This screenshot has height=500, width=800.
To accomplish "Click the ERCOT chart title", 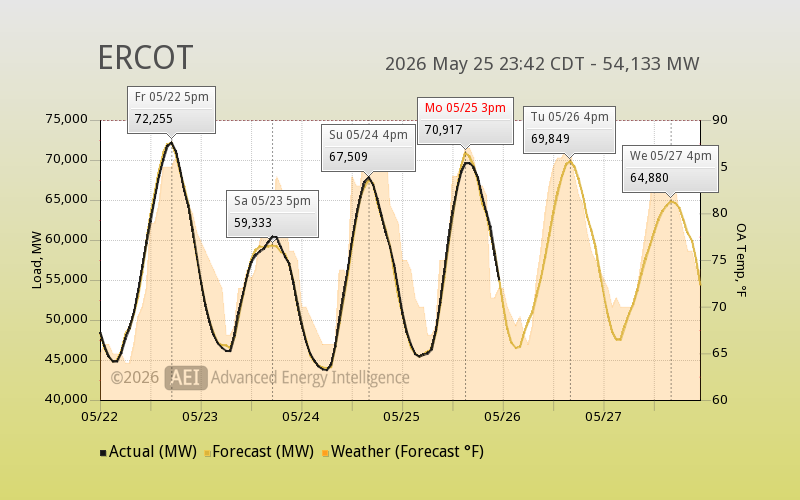I will click(145, 57).
